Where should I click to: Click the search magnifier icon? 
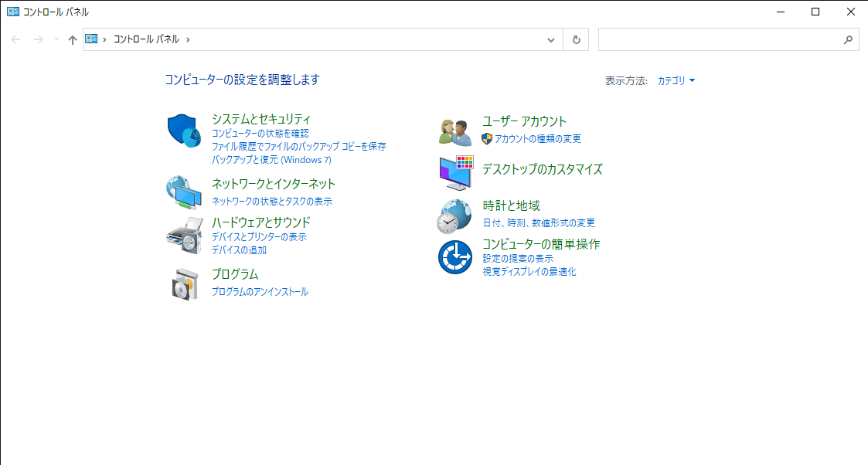click(848, 40)
